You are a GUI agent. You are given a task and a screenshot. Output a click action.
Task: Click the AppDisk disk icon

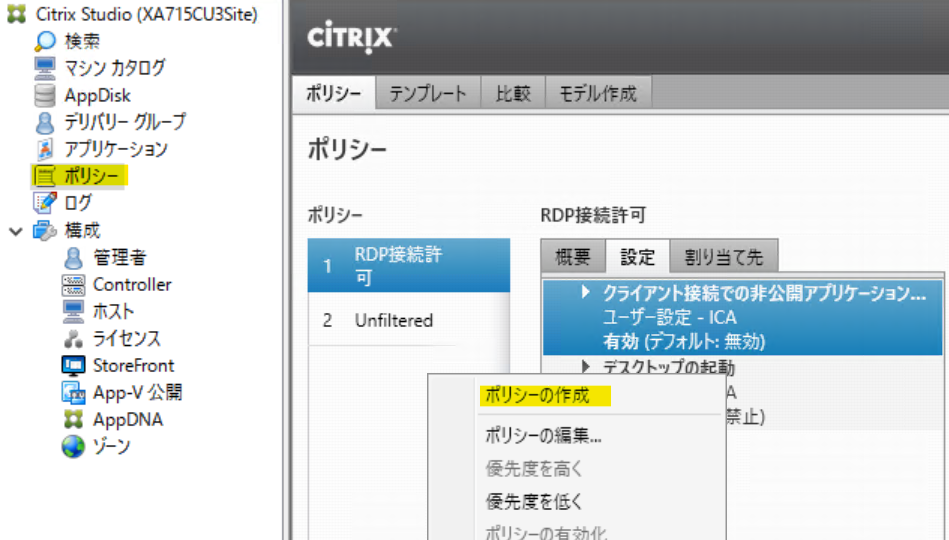[45, 96]
